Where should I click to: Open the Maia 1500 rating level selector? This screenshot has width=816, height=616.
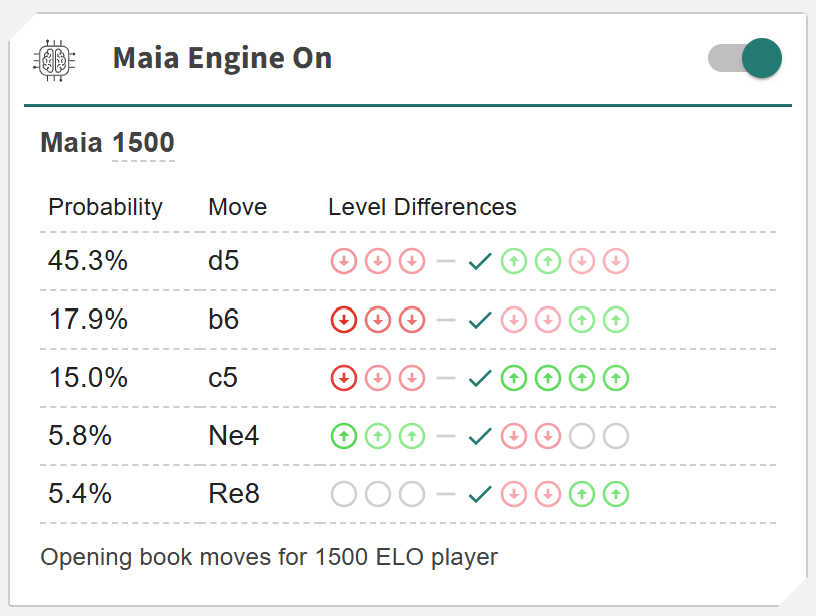coord(143,143)
